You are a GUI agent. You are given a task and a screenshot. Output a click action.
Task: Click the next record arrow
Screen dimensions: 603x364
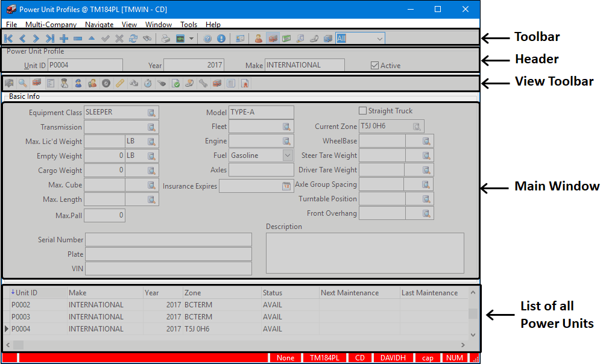click(x=36, y=39)
